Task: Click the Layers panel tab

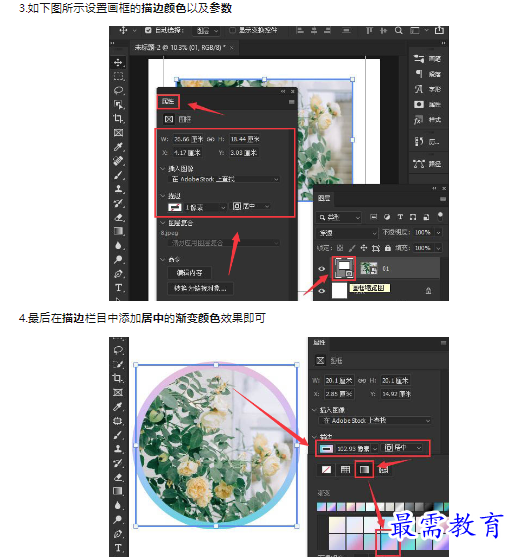Action: 324,198
